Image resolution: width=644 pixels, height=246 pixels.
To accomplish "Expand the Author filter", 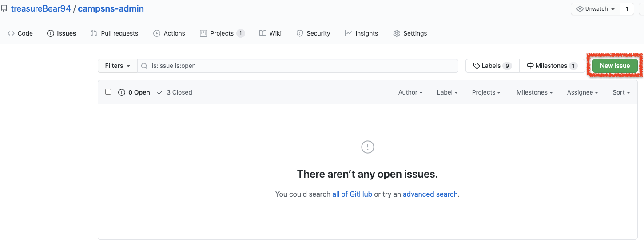I will [x=410, y=92].
